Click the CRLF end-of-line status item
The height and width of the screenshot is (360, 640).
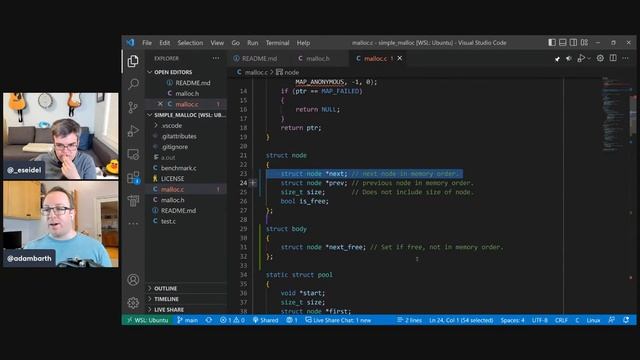561,320
